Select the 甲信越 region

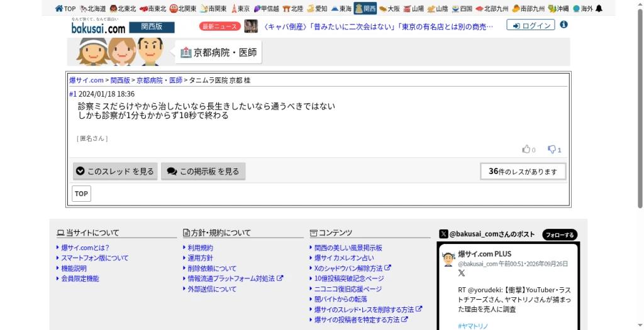[x=266, y=8]
